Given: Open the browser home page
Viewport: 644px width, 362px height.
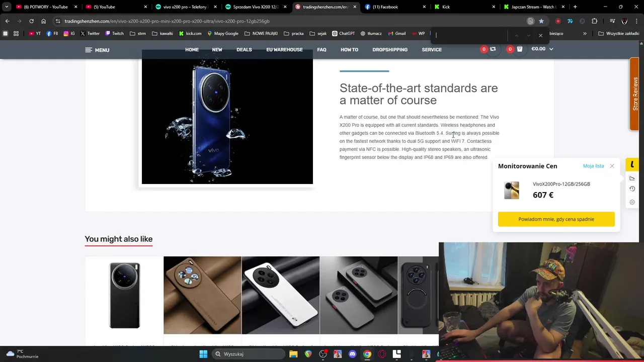Looking at the screenshot, I should (43, 21).
